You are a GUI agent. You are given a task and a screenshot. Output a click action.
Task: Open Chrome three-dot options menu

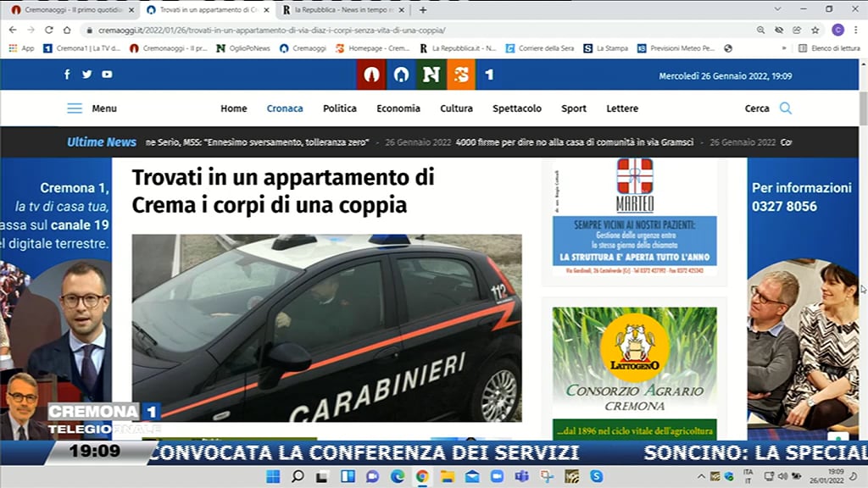[x=856, y=30]
